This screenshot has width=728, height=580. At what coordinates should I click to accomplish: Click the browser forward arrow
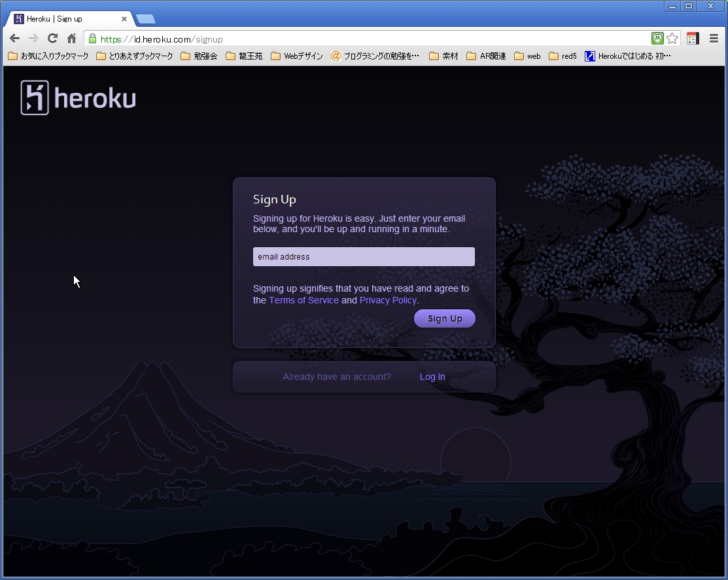click(x=33, y=39)
